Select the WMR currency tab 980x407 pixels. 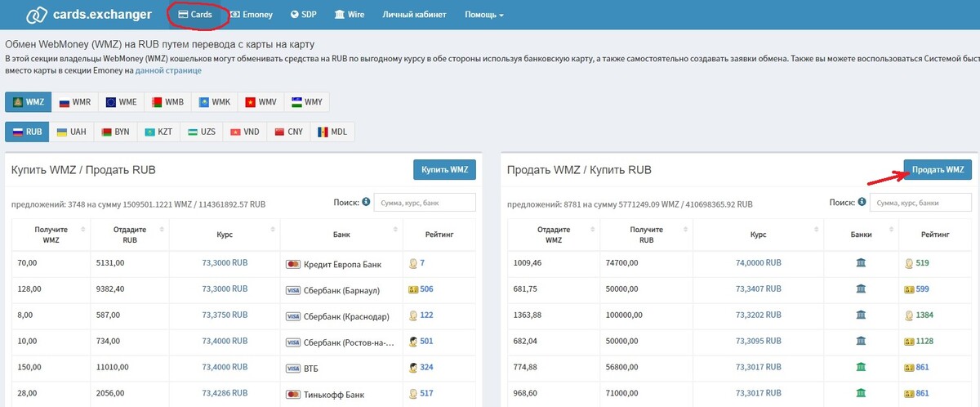coord(74,103)
